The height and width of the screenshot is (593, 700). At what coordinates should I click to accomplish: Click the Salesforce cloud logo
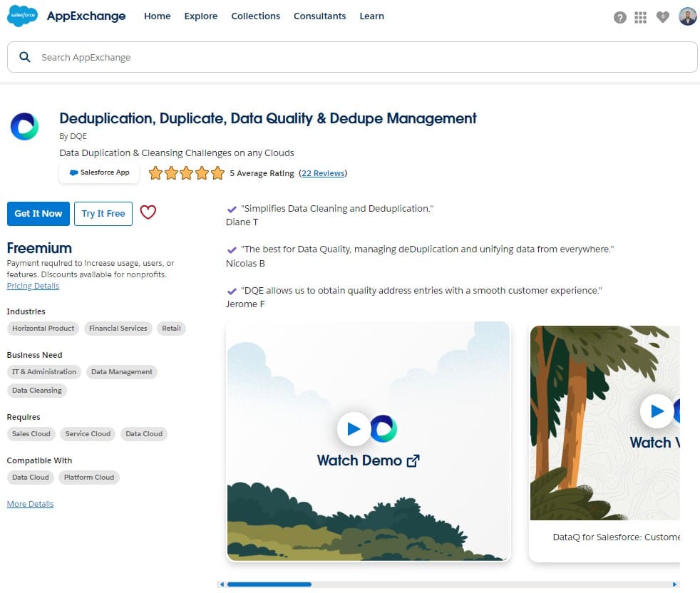click(x=22, y=16)
